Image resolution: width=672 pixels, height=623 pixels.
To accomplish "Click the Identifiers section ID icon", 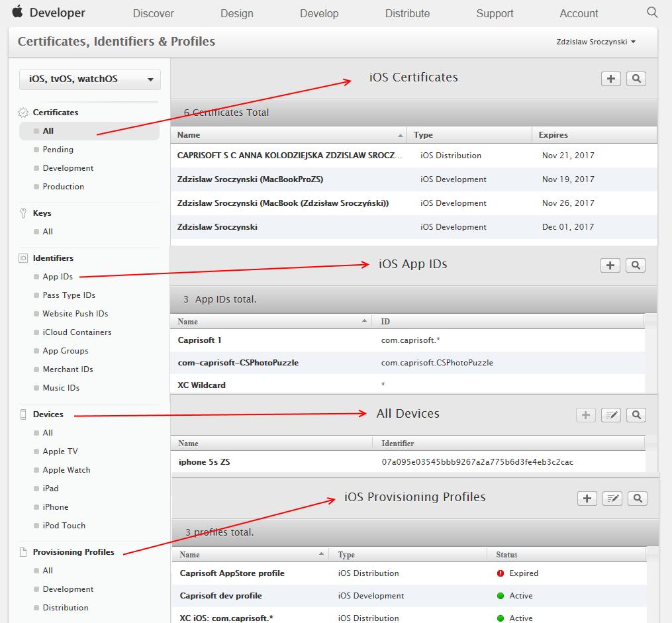I will tap(23, 258).
